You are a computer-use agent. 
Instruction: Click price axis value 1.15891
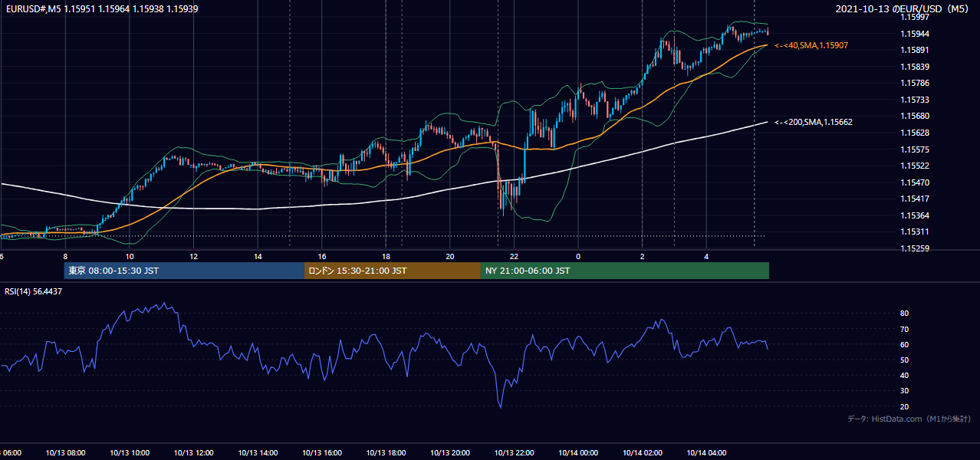[x=915, y=50]
